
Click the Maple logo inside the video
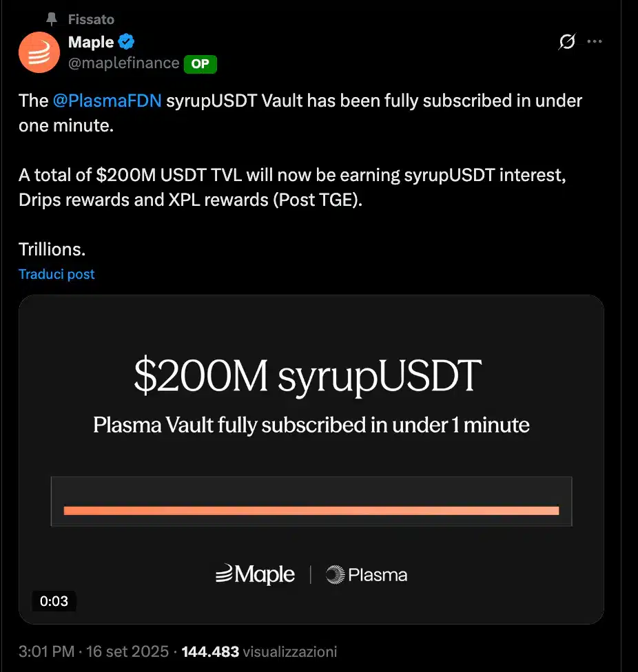255,574
